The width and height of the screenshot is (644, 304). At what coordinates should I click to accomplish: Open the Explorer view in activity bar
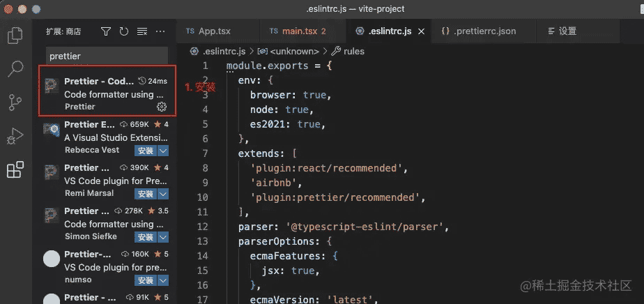pos(15,36)
